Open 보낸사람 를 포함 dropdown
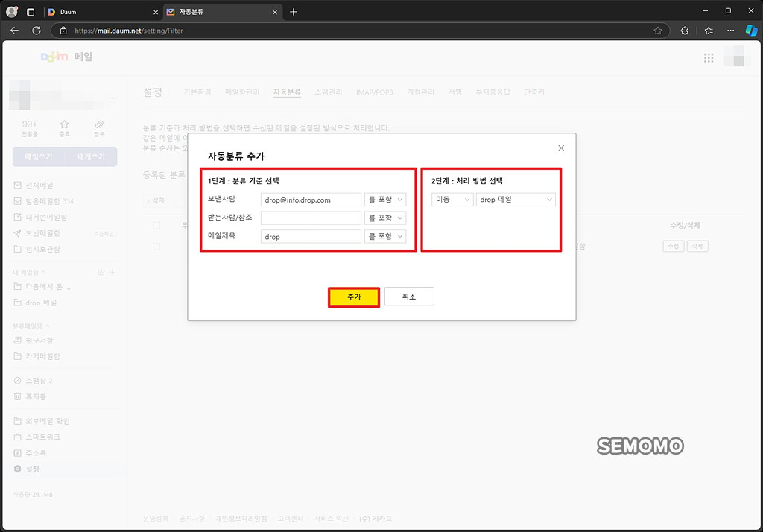This screenshot has height=532, width=763. point(385,200)
